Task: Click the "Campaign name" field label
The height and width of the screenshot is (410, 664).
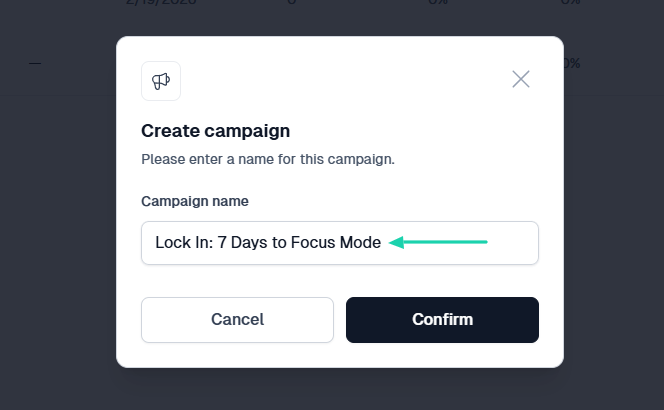Action: (195, 201)
